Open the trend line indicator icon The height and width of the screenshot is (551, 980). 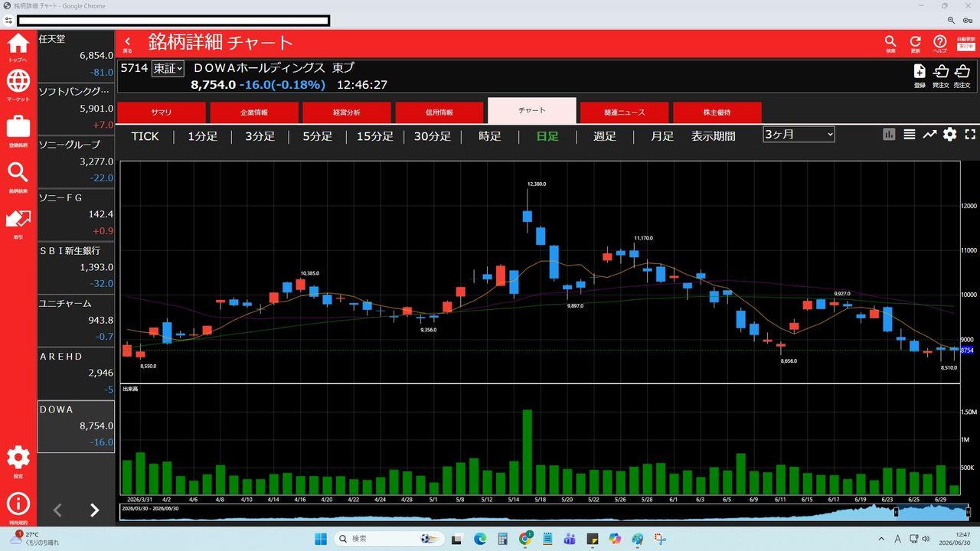(929, 135)
